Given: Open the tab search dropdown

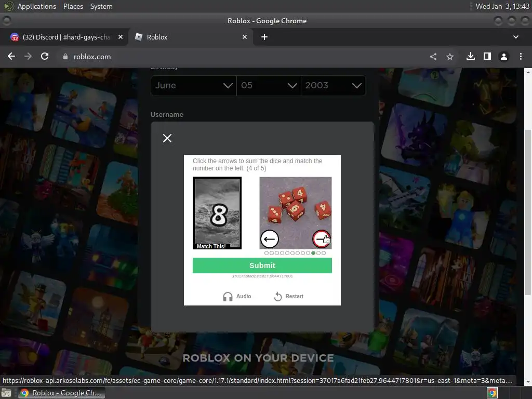Looking at the screenshot, I should point(516,37).
